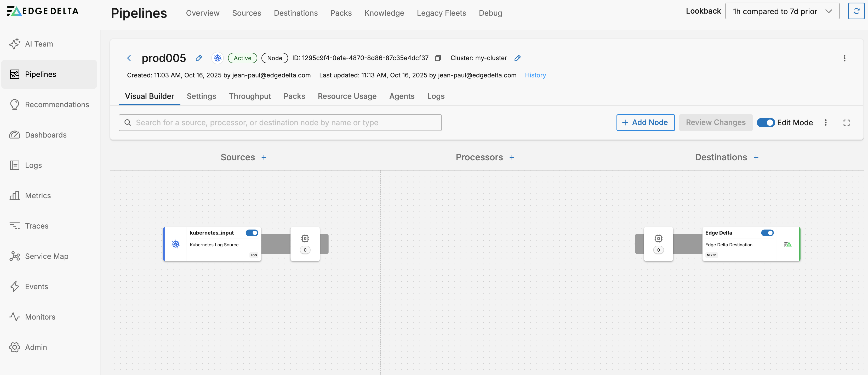Click the node search input field
Viewport: 868px width, 375px height.
click(280, 123)
